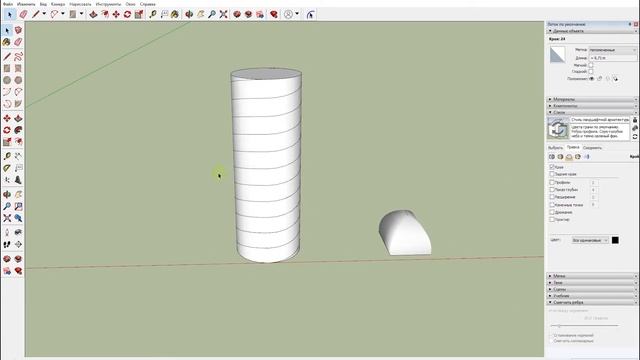Open the Line tool dropdown arrow

click(44, 14)
